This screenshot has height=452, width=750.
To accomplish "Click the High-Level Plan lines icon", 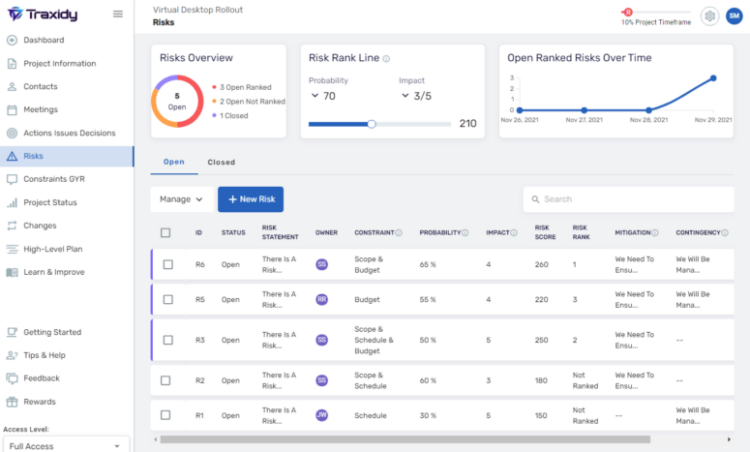I will (12, 249).
